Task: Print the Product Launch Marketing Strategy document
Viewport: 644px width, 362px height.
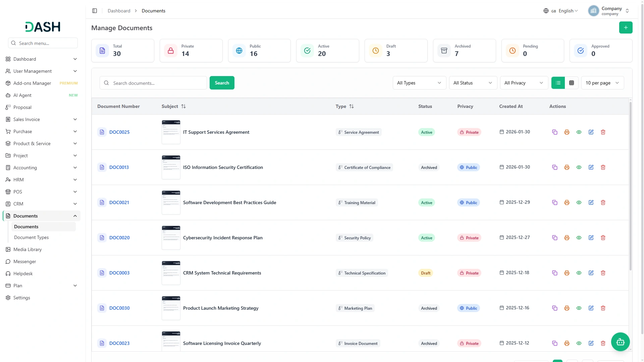Action: pos(567,308)
